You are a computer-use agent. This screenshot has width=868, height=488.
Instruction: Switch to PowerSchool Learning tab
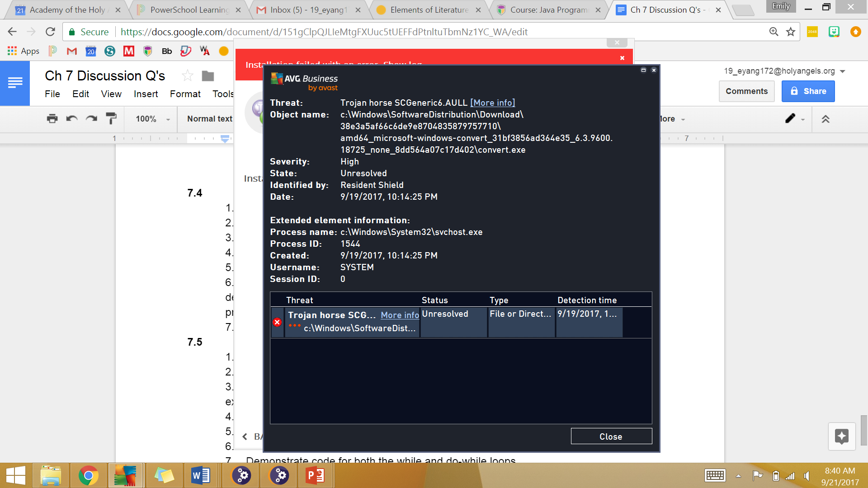click(190, 10)
